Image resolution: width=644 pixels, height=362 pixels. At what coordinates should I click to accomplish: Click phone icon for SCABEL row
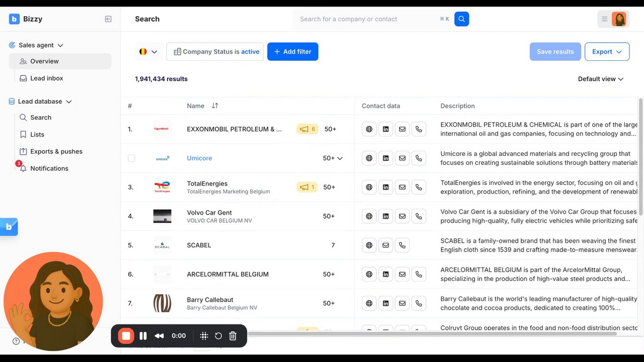402,245
